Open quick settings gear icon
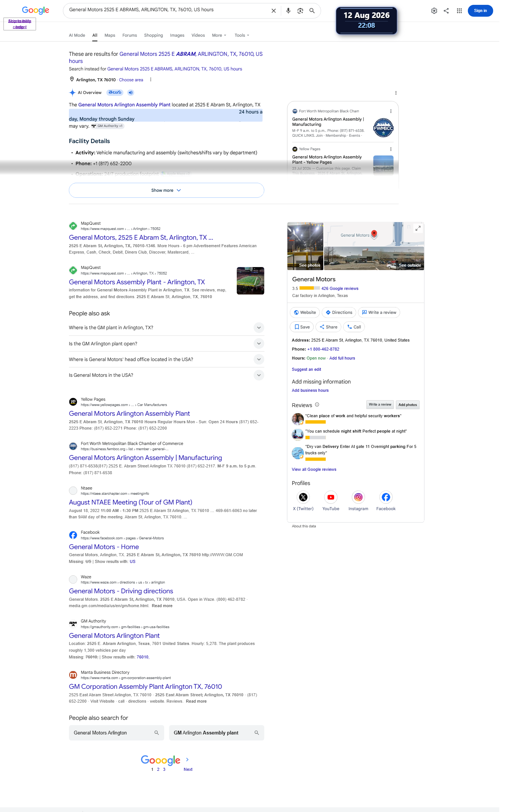 point(434,11)
